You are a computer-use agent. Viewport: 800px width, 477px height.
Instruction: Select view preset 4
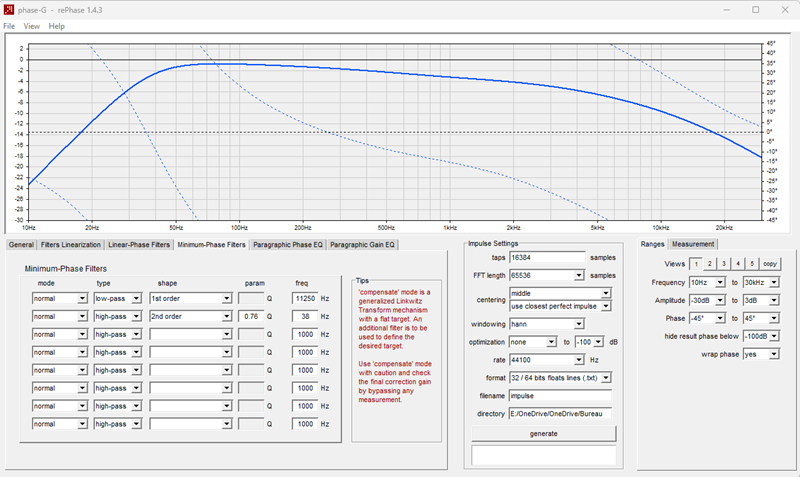[738, 264]
